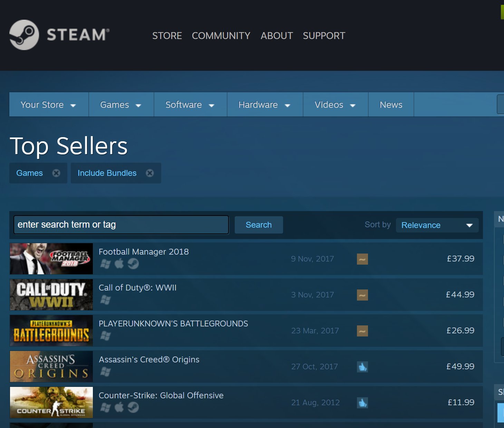Click the 9 Nov, 2017 release date
This screenshot has width=504, height=428.
click(312, 259)
